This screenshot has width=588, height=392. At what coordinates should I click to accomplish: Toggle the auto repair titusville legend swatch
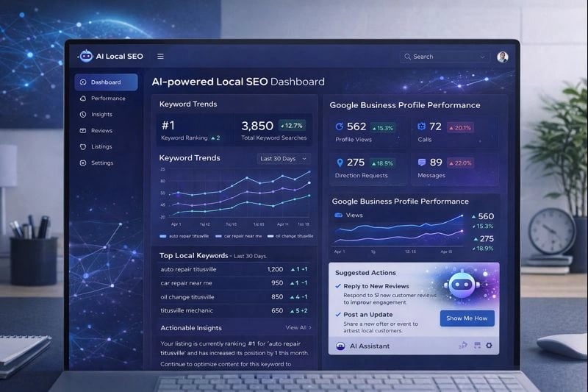[x=163, y=236]
